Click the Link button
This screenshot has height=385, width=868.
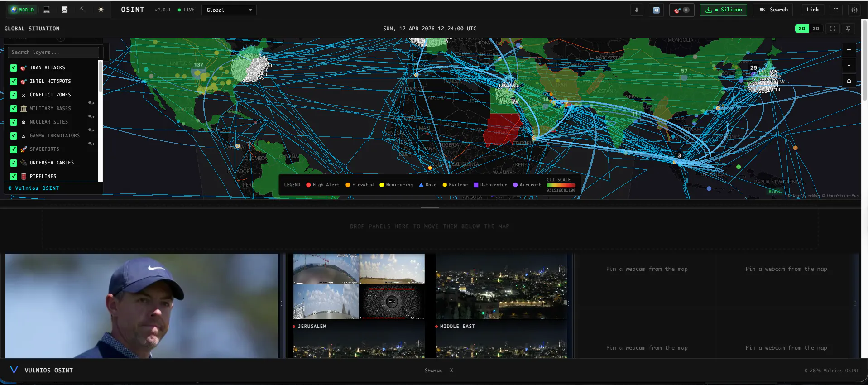tap(813, 10)
